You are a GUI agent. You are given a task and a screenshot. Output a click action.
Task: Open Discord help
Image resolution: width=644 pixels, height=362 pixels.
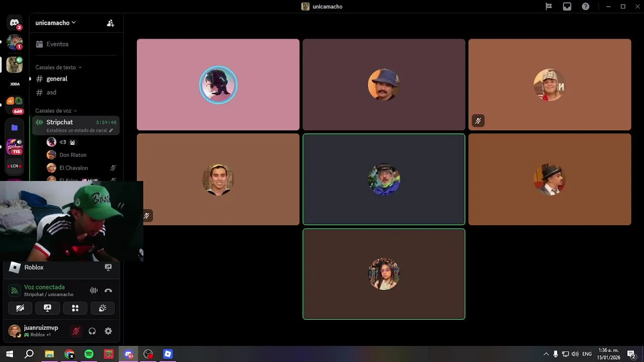tap(586, 7)
